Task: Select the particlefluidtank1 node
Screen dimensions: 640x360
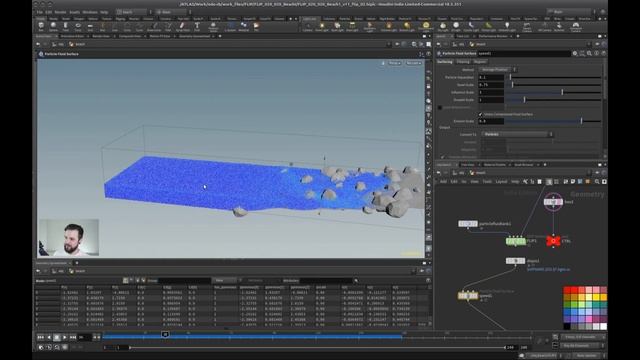Action: [468, 224]
